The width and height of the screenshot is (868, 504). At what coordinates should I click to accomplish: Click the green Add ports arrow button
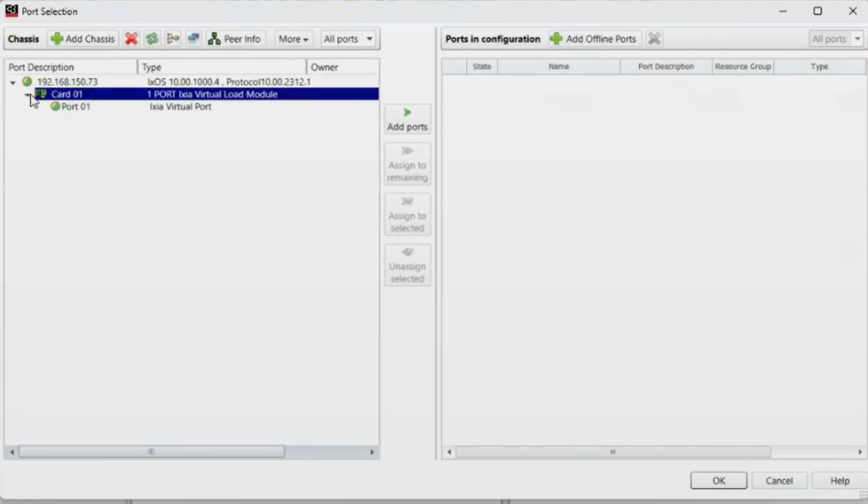407,119
